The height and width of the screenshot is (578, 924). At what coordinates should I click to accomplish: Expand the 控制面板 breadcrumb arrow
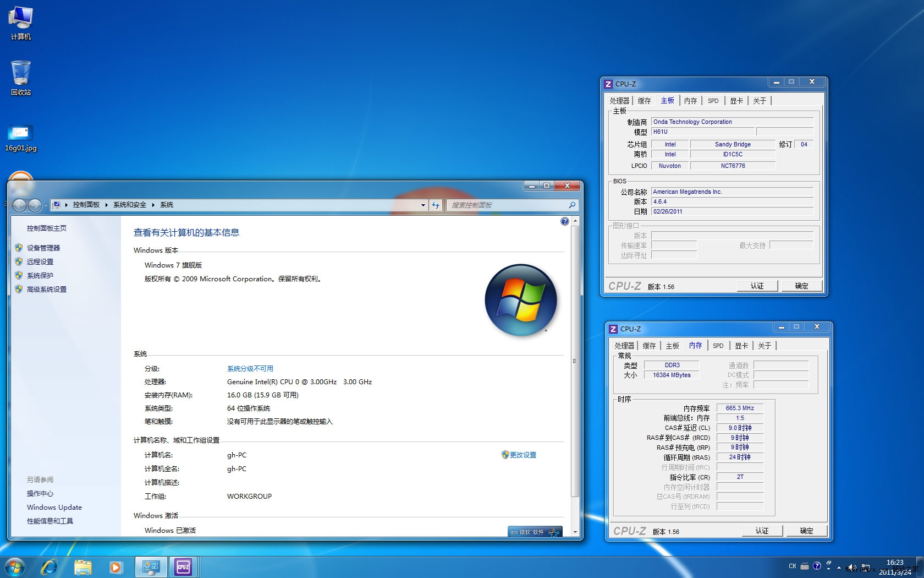(x=106, y=205)
